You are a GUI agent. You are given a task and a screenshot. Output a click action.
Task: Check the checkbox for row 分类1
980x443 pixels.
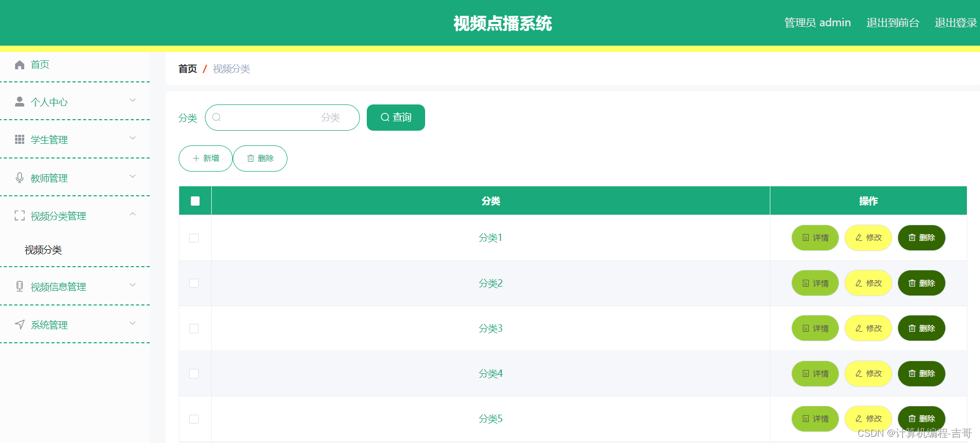tap(194, 238)
